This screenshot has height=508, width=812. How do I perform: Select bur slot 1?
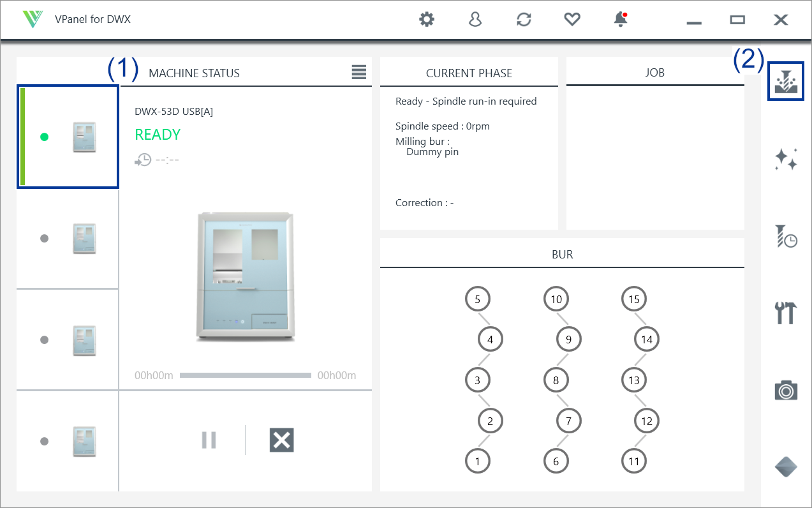478,461
